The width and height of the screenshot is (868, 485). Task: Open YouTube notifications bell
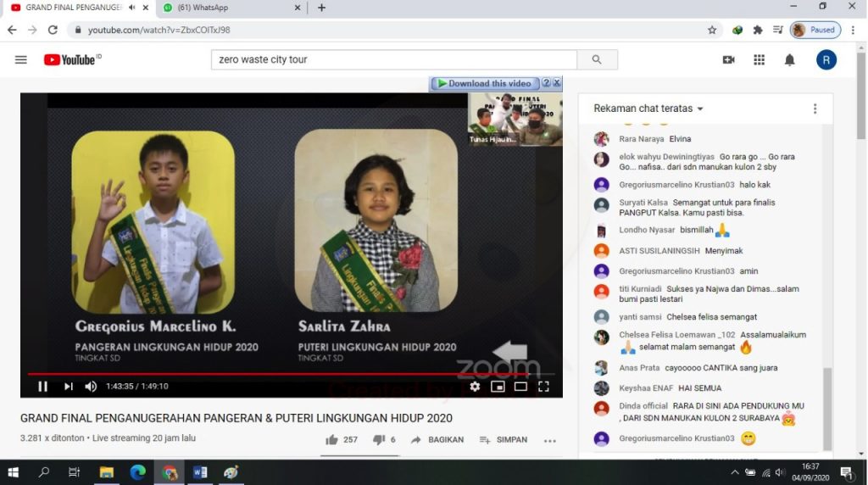click(789, 60)
